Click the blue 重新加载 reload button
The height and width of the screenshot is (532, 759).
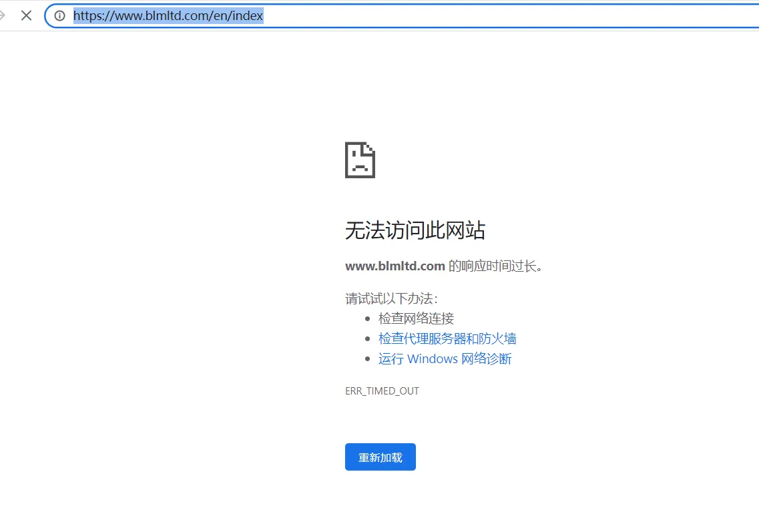coord(381,457)
